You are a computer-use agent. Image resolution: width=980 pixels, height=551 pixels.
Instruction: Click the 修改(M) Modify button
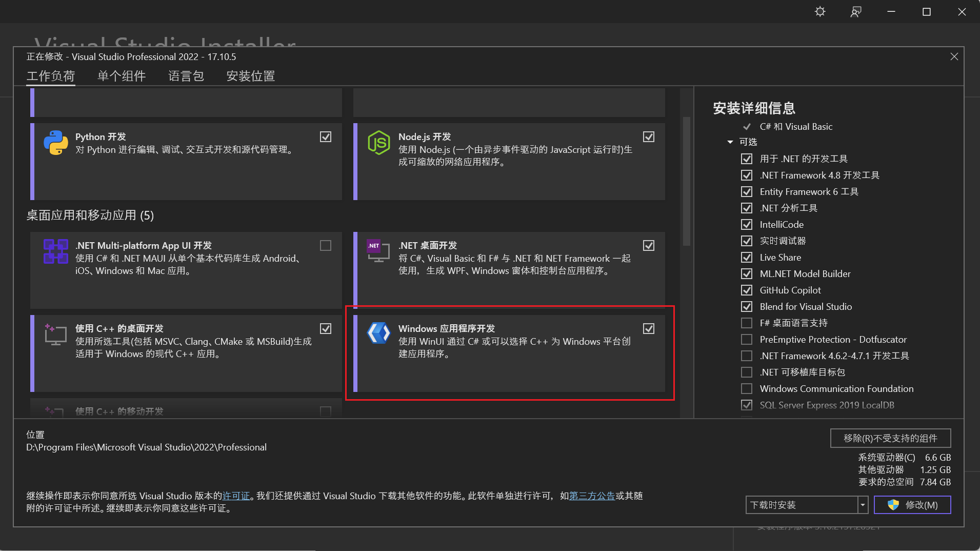click(912, 505)
